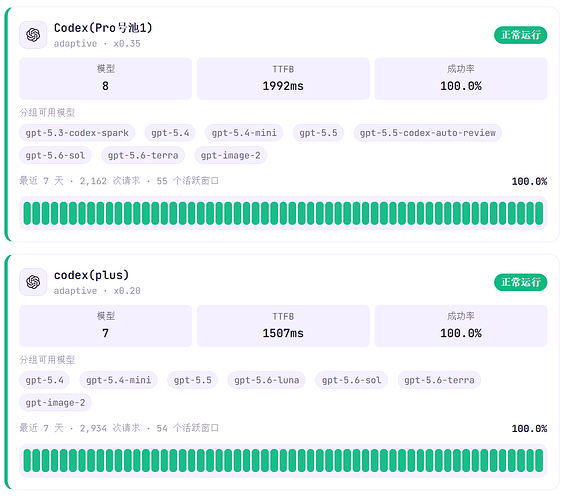Click the OpenAI logo icon of codex(plus)

coord(33,282)
